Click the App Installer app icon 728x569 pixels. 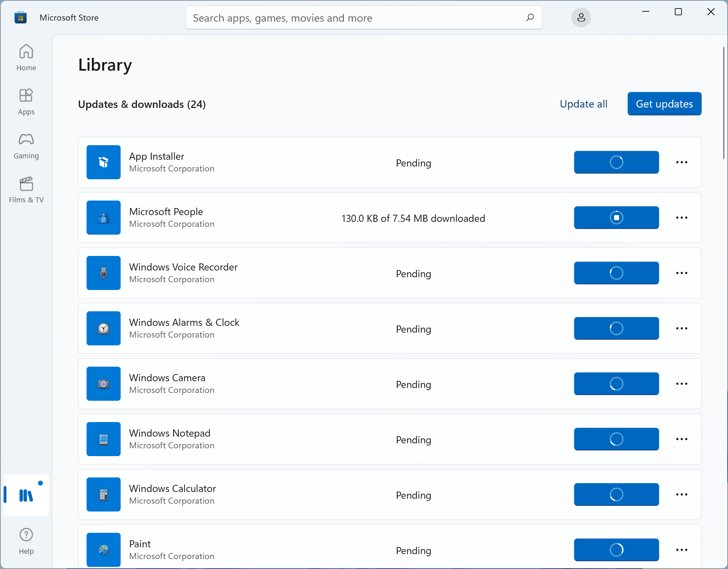coord(104,162)
